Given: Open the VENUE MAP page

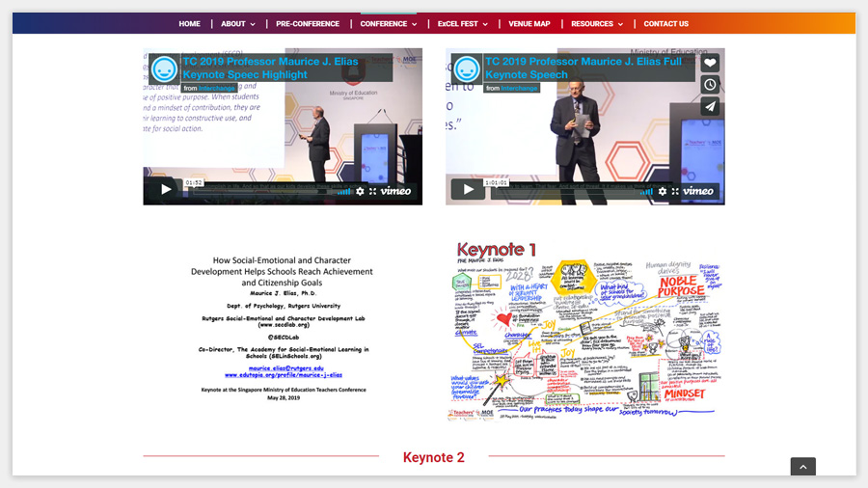Looking at the screenshot, I should click(529, 24).
